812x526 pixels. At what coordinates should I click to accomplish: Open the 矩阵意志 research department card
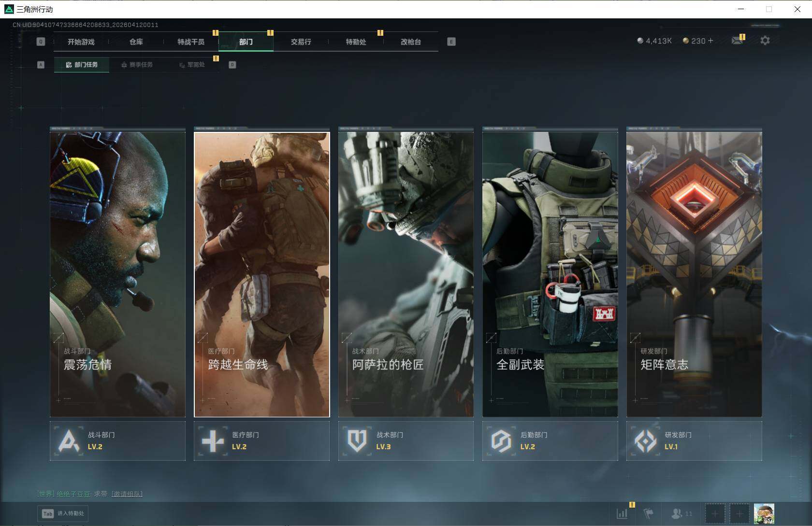[x=694, y=274]
